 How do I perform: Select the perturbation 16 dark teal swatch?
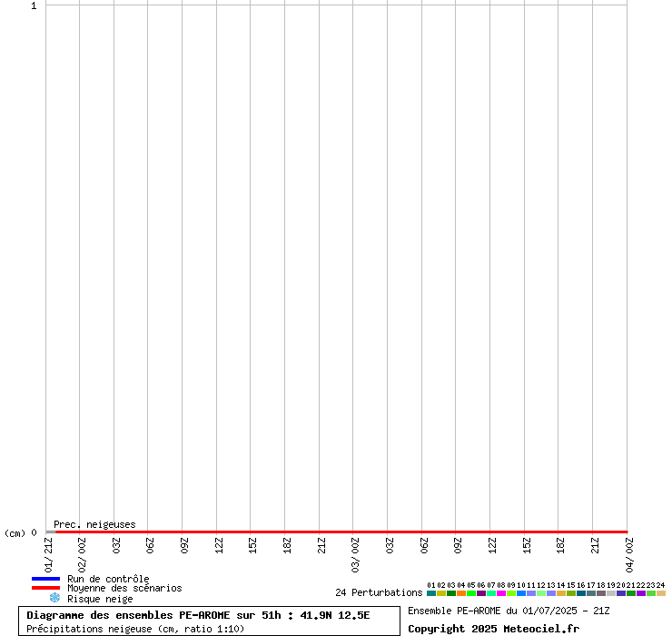(581, 593)
